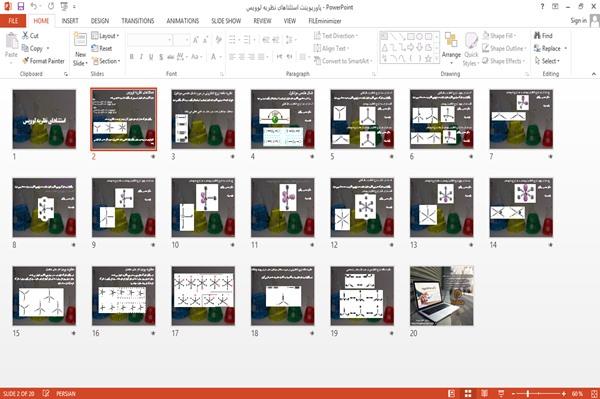Fit slide to current window icon

(594, 394)
